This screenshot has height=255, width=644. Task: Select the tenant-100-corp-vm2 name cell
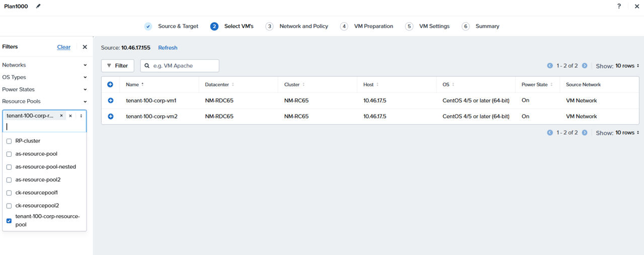pyautogui.click(x=151, y=116)
